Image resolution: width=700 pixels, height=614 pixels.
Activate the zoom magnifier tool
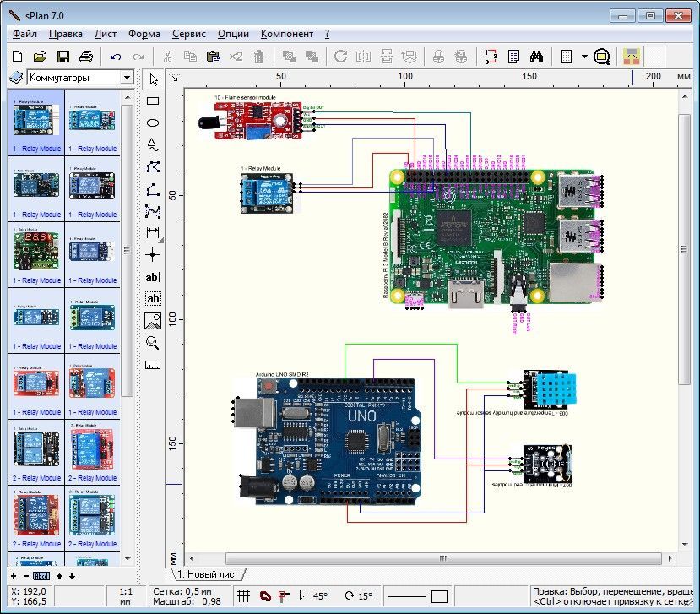153,342
